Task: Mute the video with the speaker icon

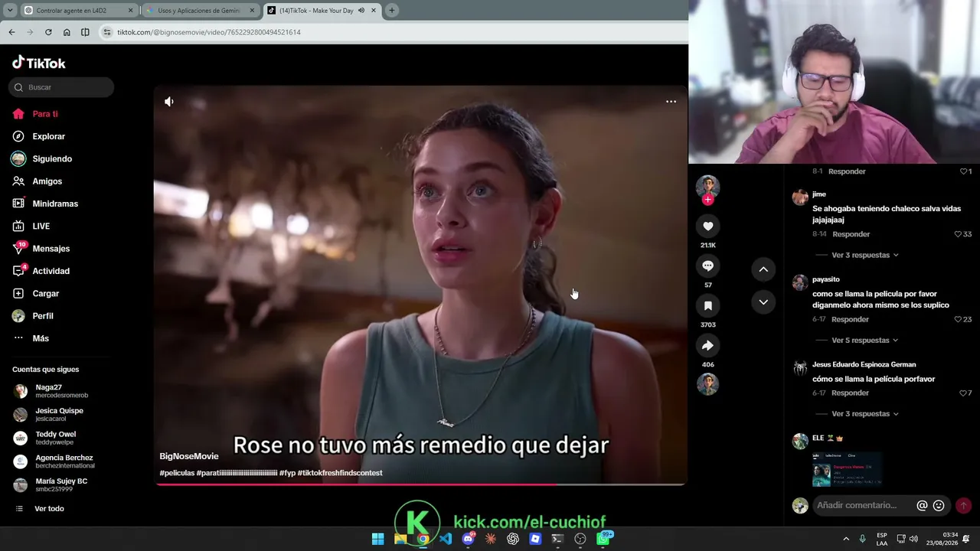Action: coord(169,102)
